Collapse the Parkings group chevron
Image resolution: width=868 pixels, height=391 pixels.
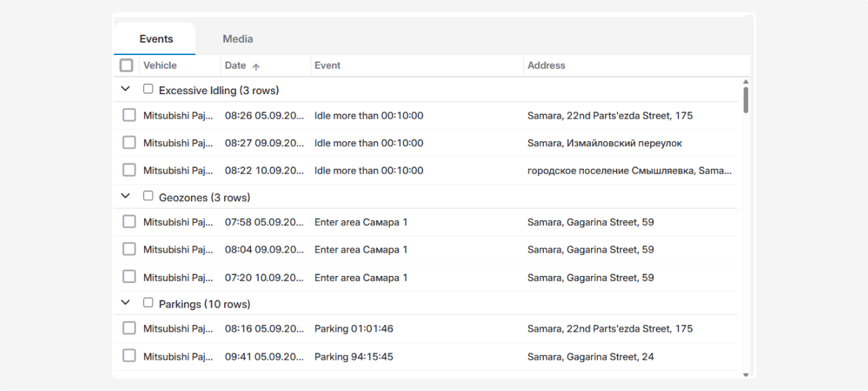pyautogui.click(x=125, y=303)
